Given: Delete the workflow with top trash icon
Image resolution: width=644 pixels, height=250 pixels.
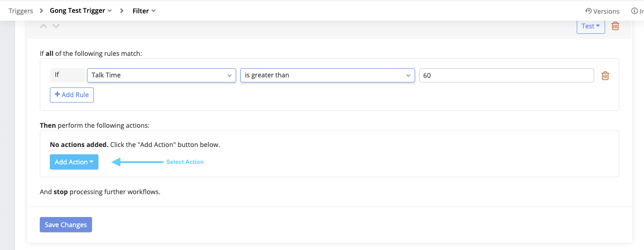Looking at the screenshot, I should 615,26.
